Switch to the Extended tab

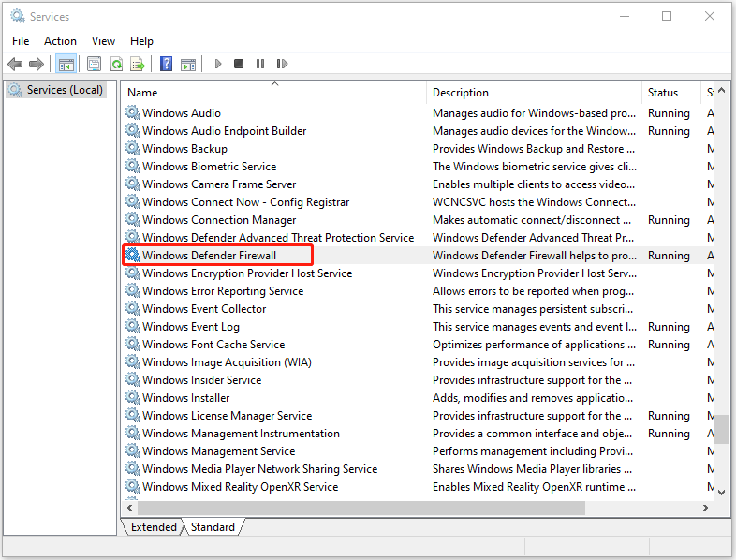pos(154,527)
